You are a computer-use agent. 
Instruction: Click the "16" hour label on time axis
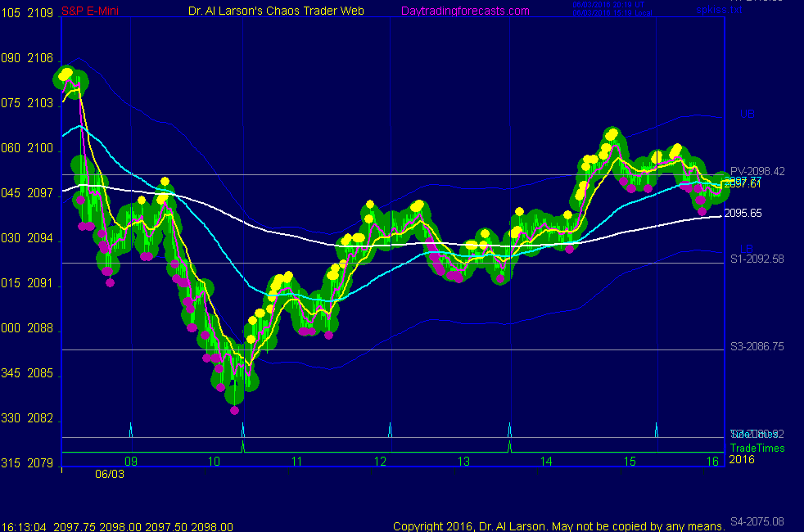point(713,462)
